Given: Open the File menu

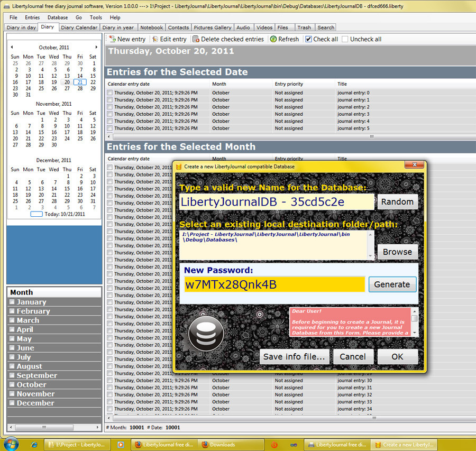Looking at the screenshot, I should point(13,17).
